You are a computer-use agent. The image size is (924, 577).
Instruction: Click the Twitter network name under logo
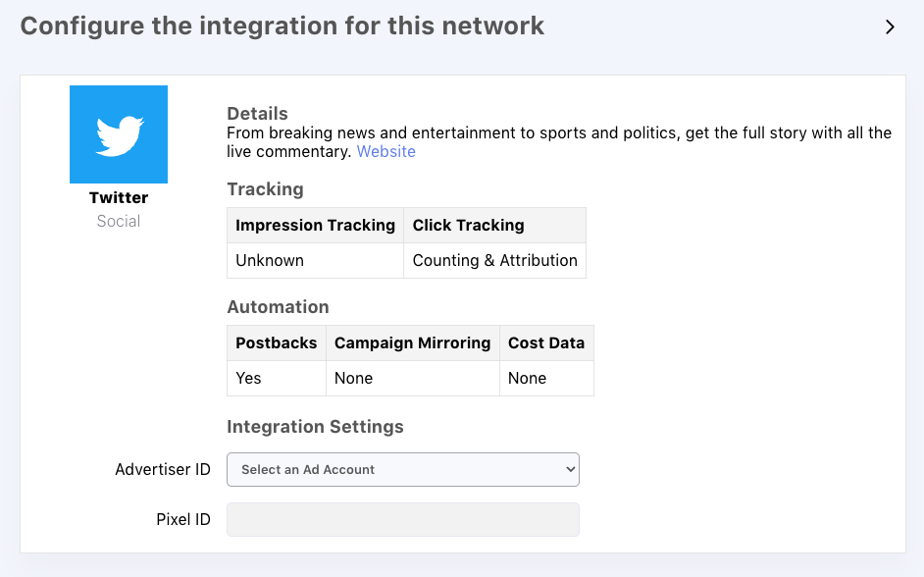coord(119,197)
